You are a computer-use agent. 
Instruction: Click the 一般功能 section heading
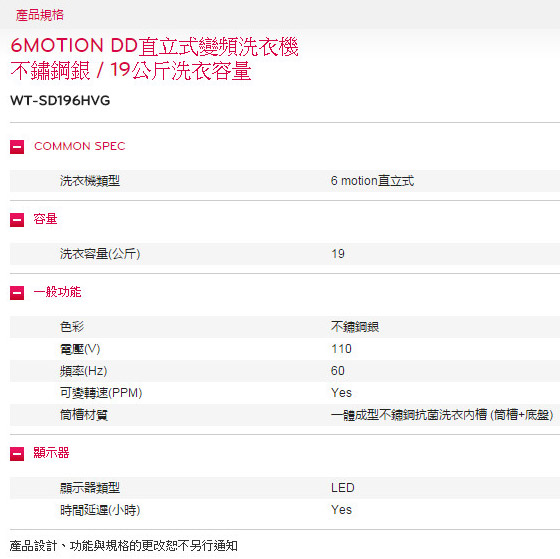[x=58, y=292]
